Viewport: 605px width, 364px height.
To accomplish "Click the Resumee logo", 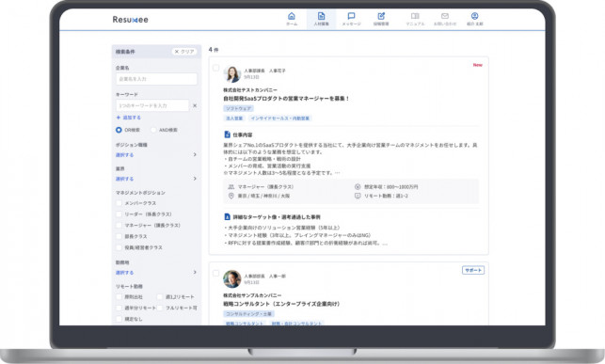I will click(x=131, y=19).
